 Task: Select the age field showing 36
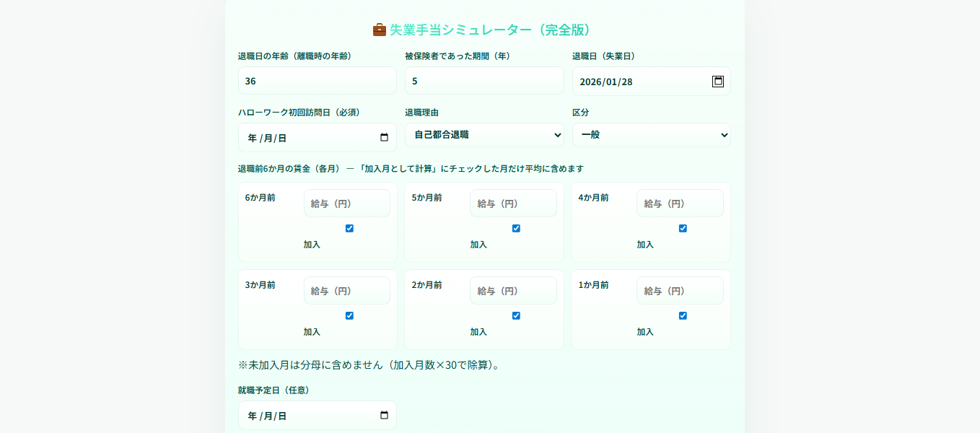tap(317, 80)
